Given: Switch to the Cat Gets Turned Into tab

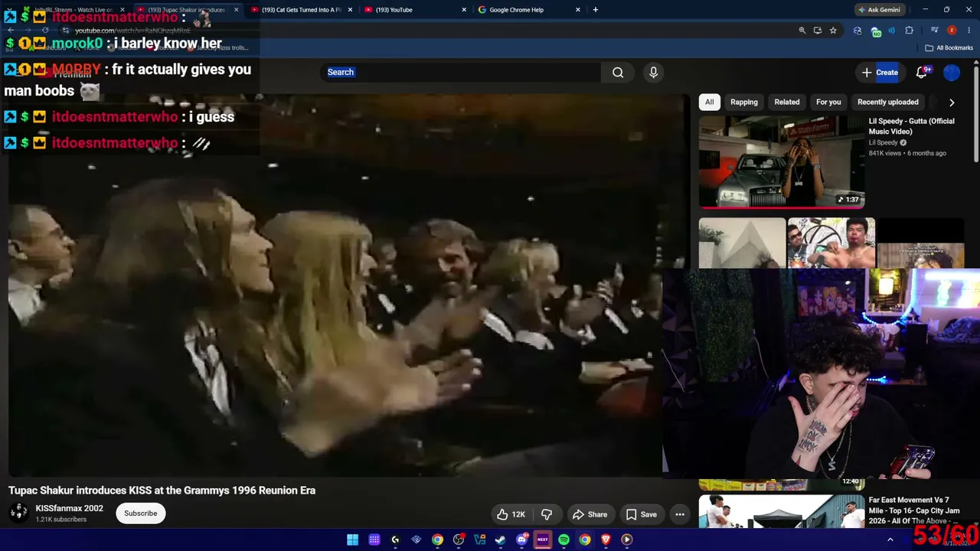Looking at the screenshot, I should click(301, 10).
